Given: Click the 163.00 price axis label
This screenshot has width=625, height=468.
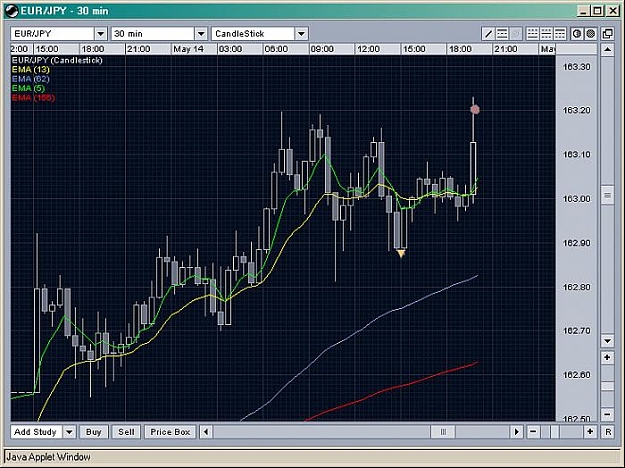Looking at the screenshot, I should pyautogui.click(x=576, y=199).
